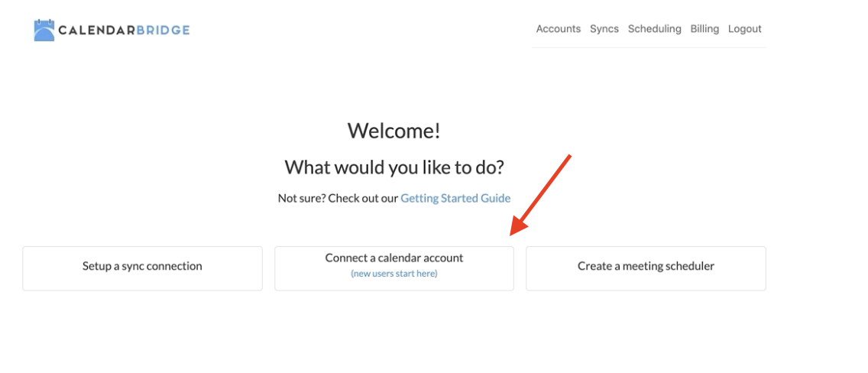Select Connect a calendar account button
The image size is (868, 373).
coord(394,268)
